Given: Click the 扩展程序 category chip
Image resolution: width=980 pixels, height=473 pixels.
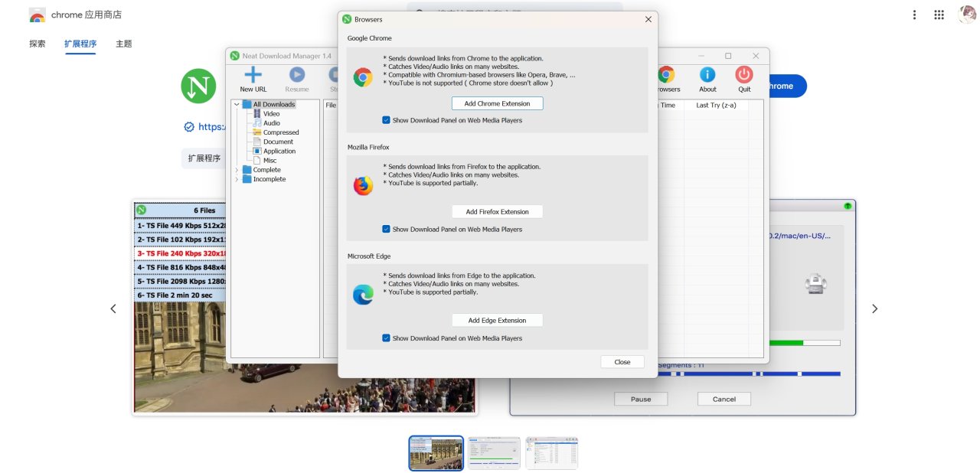Looking at the screenshot, I should tap(204, 158).
